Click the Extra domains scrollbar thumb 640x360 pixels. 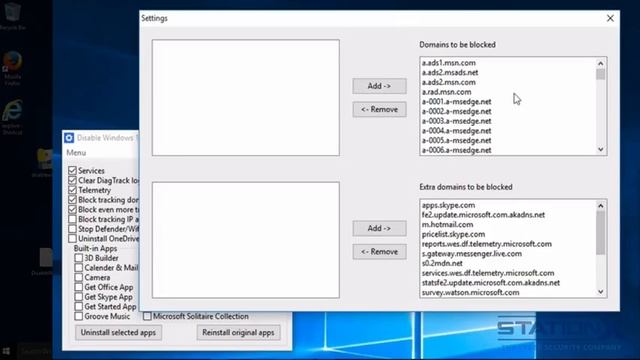(600, 233)
